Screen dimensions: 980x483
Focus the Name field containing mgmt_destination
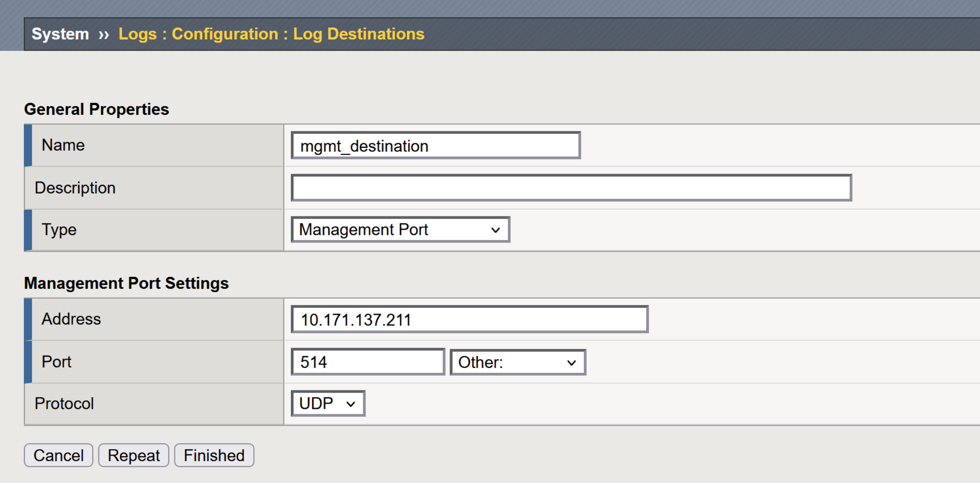[436, 145]
